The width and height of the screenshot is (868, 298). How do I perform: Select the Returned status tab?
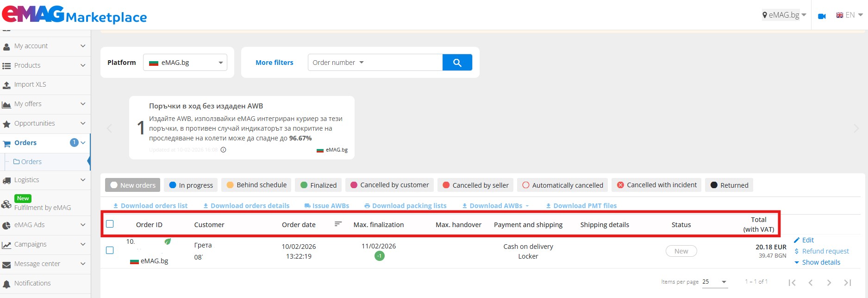click(x=729, y=185)
